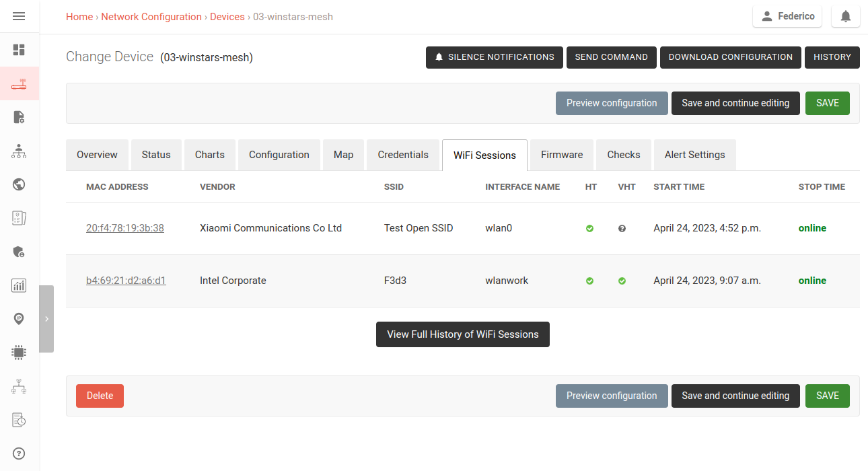Click the location pin sidebar icon
This screenshot has width=868, height=471.
(x=19, y=319)
